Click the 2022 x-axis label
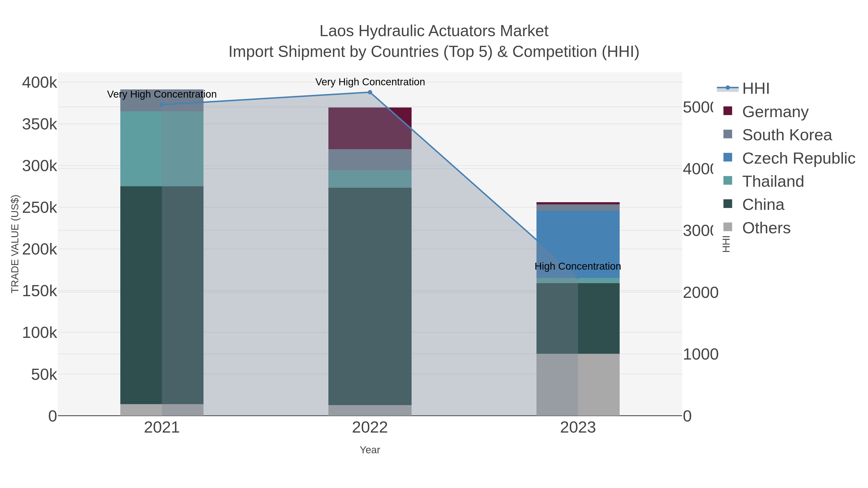The height and width of the screenshot is (488, 868). coord(370,428)
